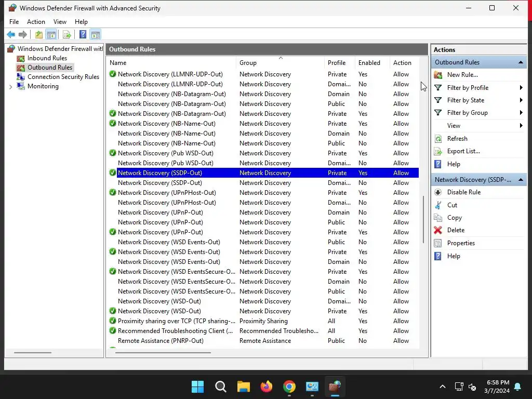The height and width of the screenshot is (399, 532).
Task: Click Disable Rule action
Action: coord(464,192)
